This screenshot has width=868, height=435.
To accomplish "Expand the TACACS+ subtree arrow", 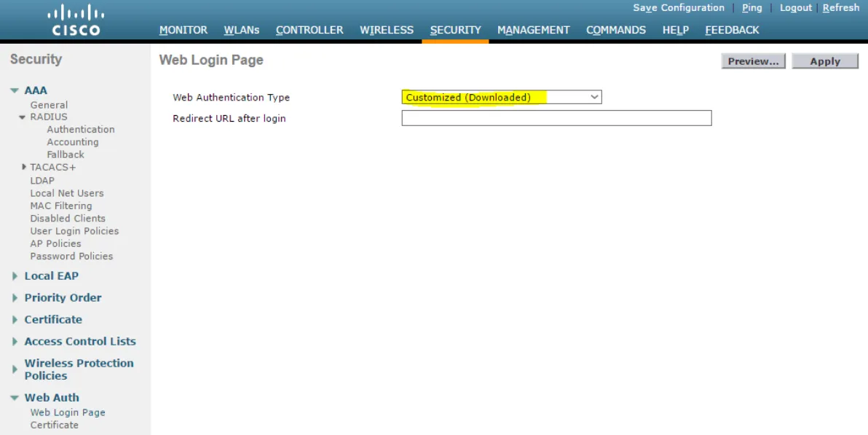I will coord(24,167).
